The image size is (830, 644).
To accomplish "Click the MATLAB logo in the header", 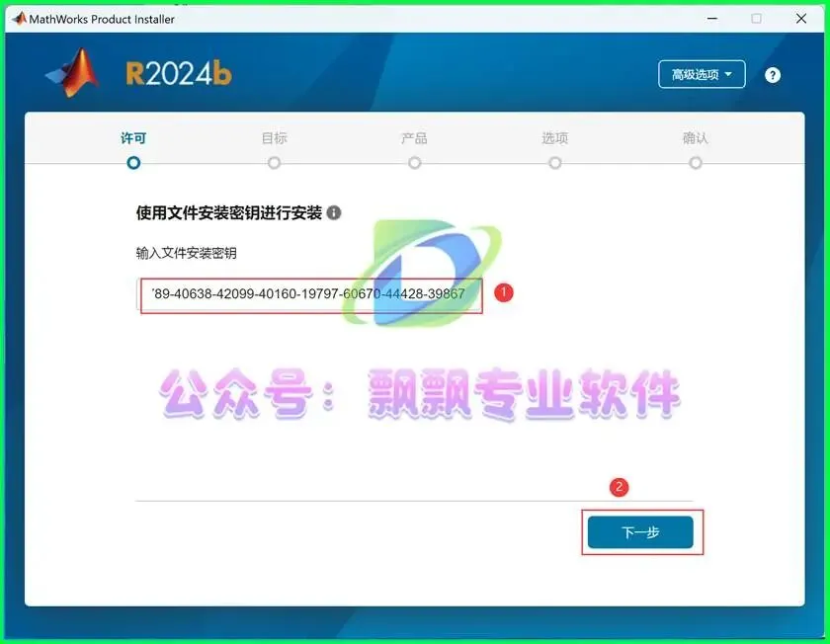I will pos(73,73).
